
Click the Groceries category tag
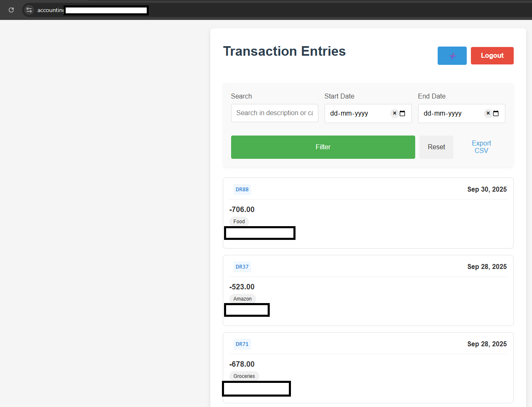click(244, 376)
